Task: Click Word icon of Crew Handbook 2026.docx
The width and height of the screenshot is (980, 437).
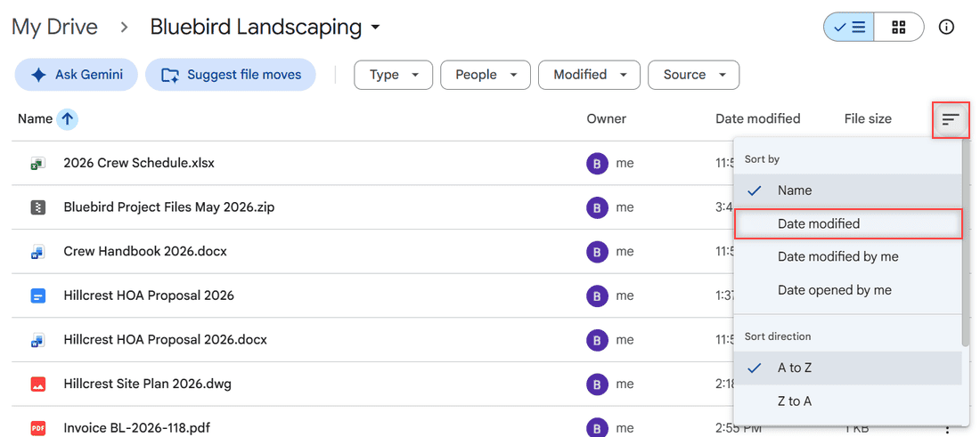Action: [x=38, y=252]
